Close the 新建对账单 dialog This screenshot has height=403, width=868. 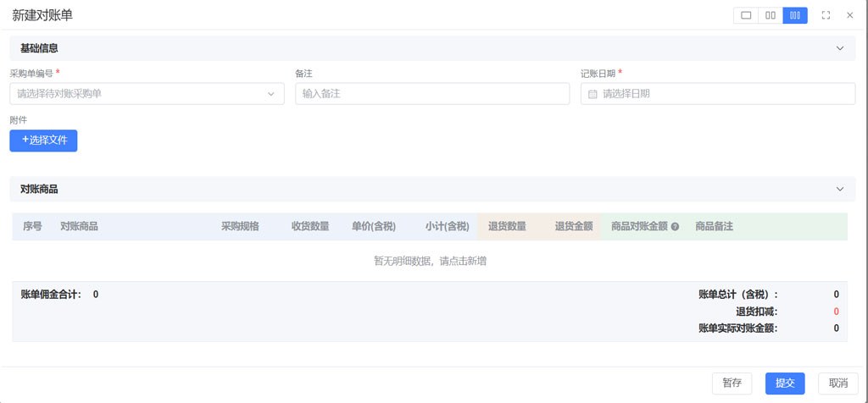tap(849, 15)
